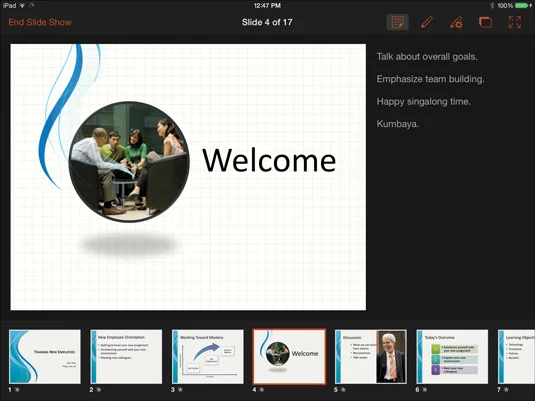
Task: Tap the Slide 4 of 17 title
Action: point(267,23)
